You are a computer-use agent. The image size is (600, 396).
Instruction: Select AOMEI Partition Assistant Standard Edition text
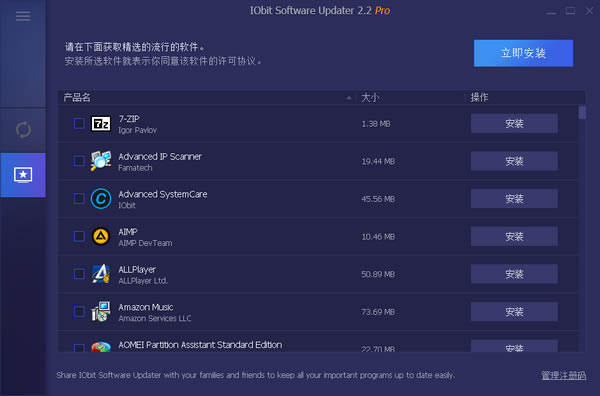click(x=200, y=345)
